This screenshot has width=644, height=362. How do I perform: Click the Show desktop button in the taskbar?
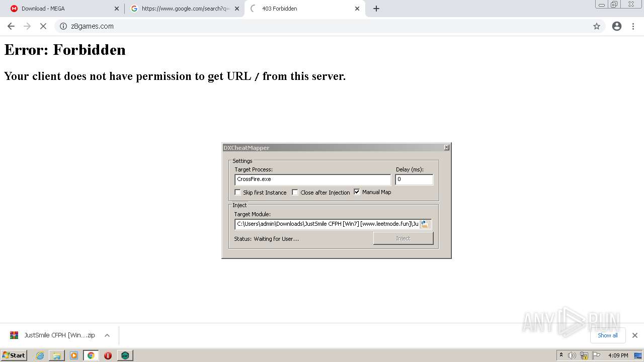pos(638,355)
